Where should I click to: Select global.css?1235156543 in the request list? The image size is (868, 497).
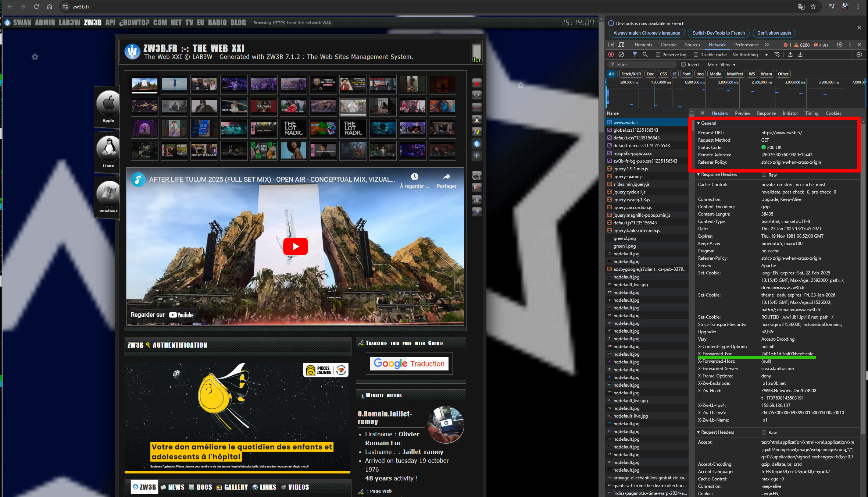[647, 130]
